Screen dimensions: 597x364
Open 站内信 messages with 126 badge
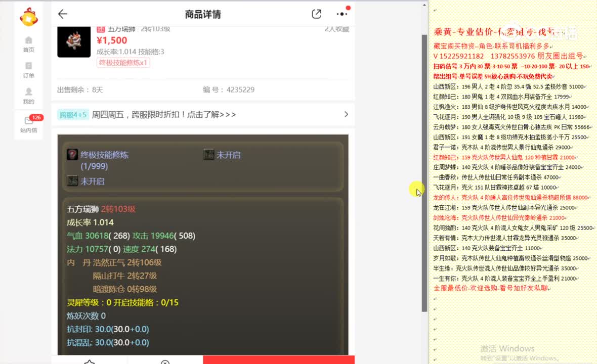(29, 124)
